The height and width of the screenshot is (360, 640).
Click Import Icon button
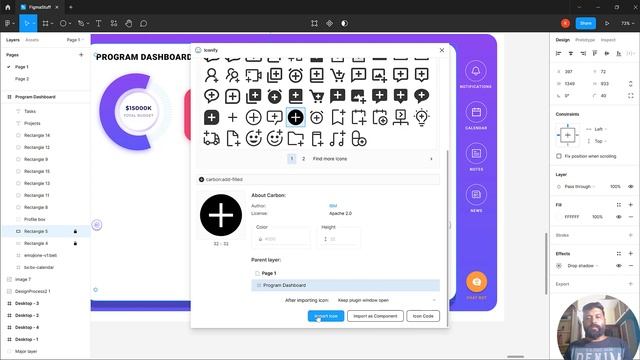(326, 316)
